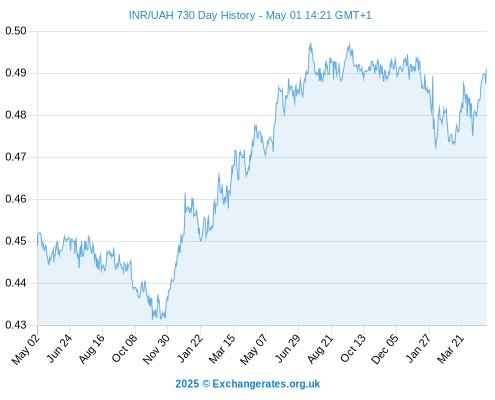The height and width of the screenshot is (400, 495).
Task: Click the chart title INR/UAH 730 Day History
Action: click(x=192, y=15)
